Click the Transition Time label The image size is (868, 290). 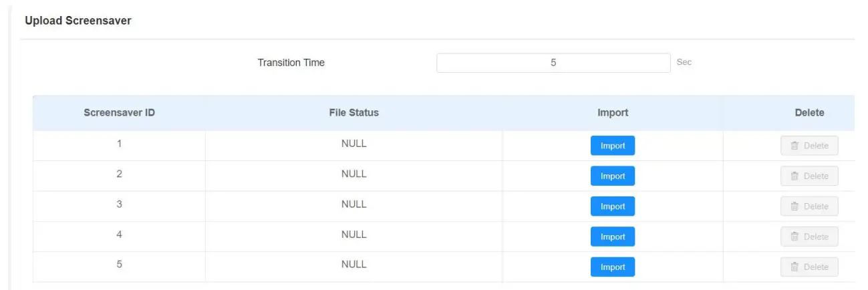click(x=291, y=63)
